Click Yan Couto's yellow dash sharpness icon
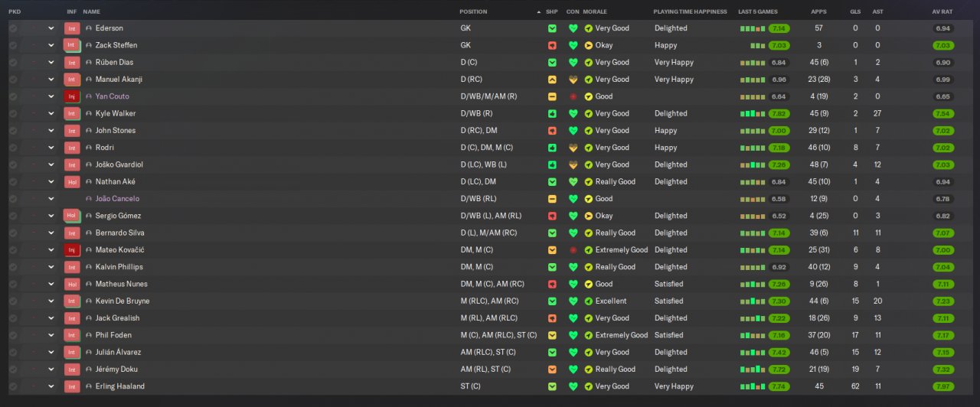This screenshot has height=407, width=980. coord(552,96)
